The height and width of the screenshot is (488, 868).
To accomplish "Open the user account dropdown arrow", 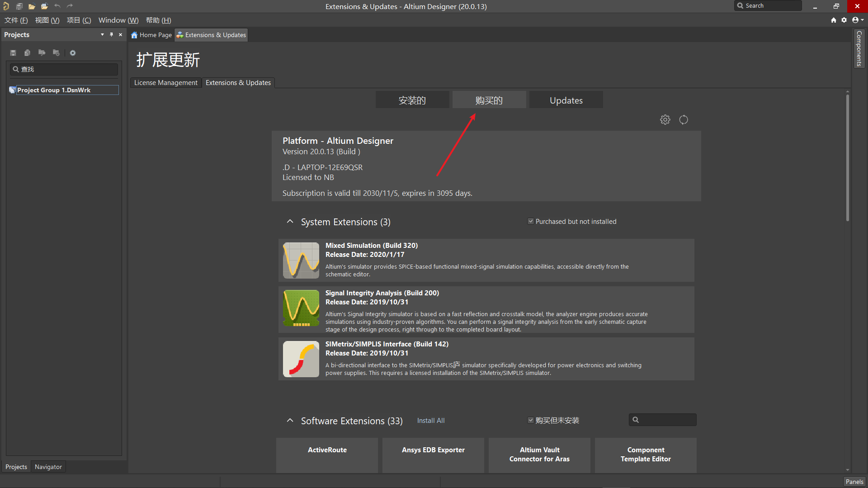I will click(862, 20).
